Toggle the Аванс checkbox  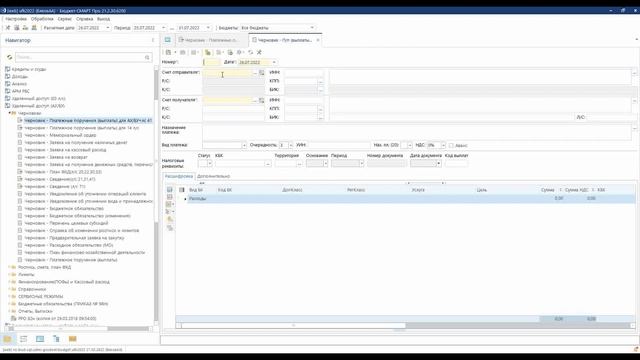click(451, 145)
